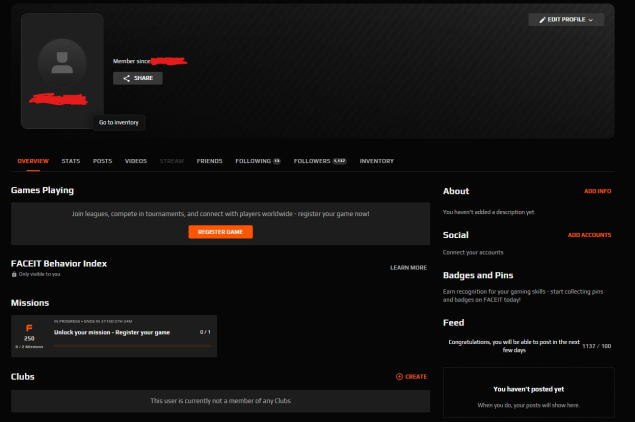The height and width of the screenshot is (422, 635).
Task: Click Add Accounts in the Social section
Action: pos(589,235)
